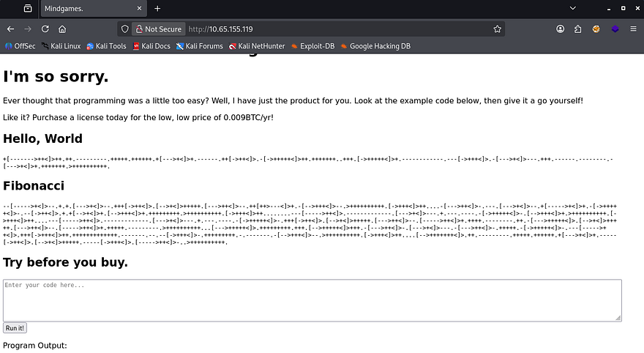Open the Kali Tools bookmark
The image size is (644, 353).
(107, 46)
